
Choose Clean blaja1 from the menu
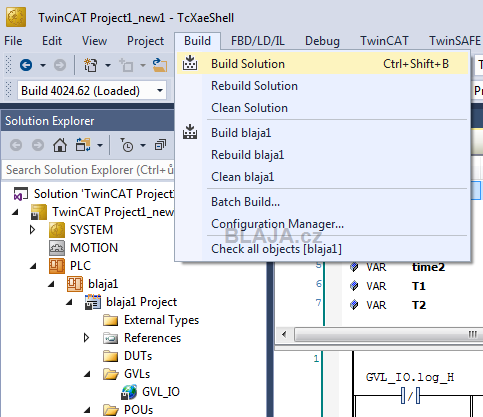(x=323, y=177)
